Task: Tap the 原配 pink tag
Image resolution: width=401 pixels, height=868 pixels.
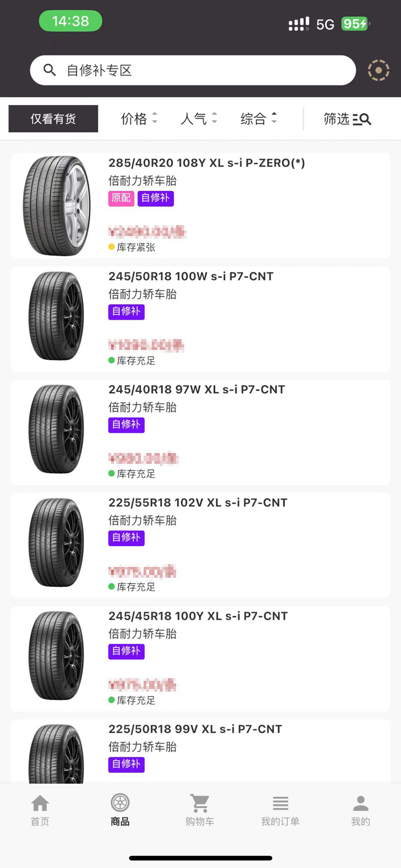Action: 121,198
